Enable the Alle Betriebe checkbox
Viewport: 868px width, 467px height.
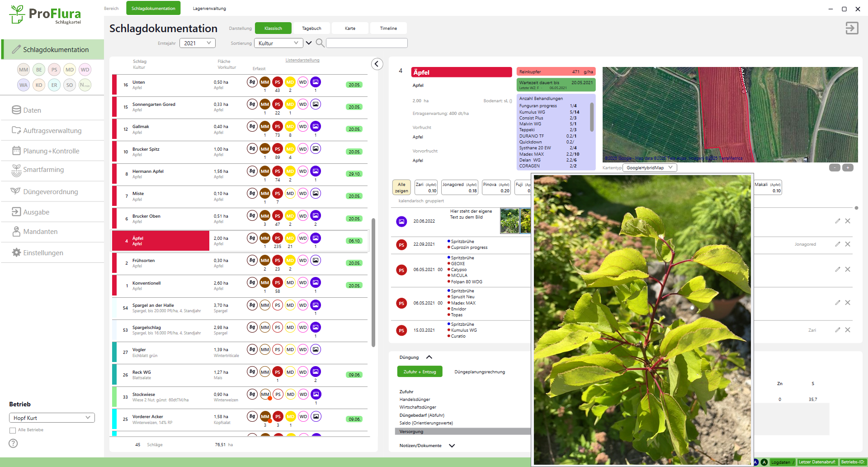pyautogui.click(x=13, y=430)
